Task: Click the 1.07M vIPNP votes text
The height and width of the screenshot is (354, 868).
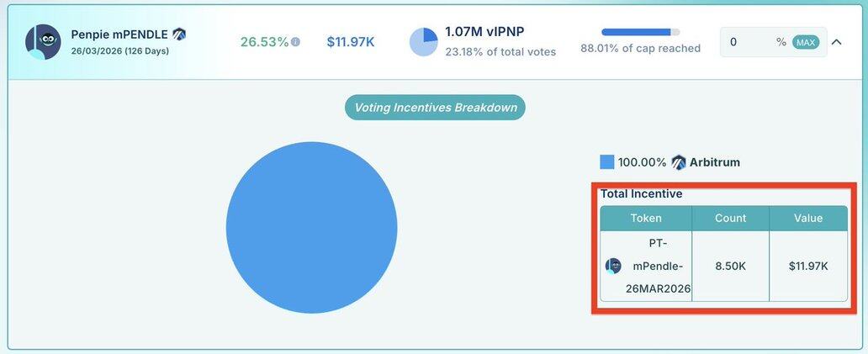Action: (x=483, y=34)
